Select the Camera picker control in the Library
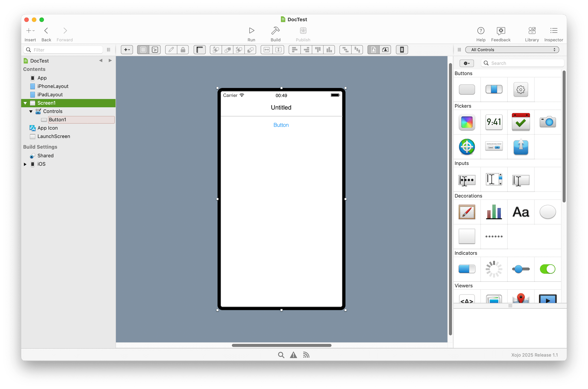The width and height of the screenshot is (588, 389). pos(547,122)
